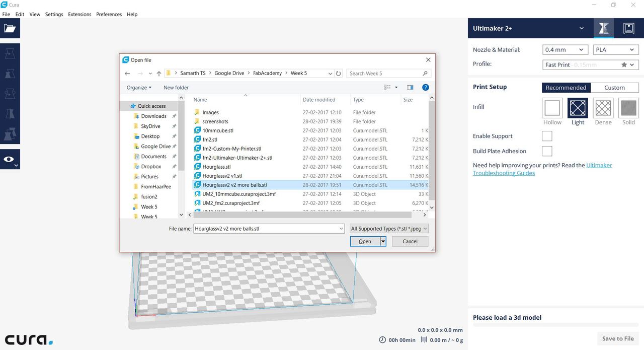Viewport: 644px width, 350px height.
Task: Open Ultimaker Troubleshooting Guides link
Action: [x=542, y=169]
